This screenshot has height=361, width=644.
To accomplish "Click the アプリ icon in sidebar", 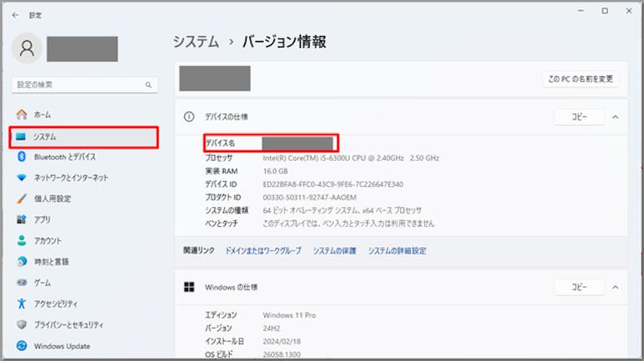I will click(x=21, y=219).
